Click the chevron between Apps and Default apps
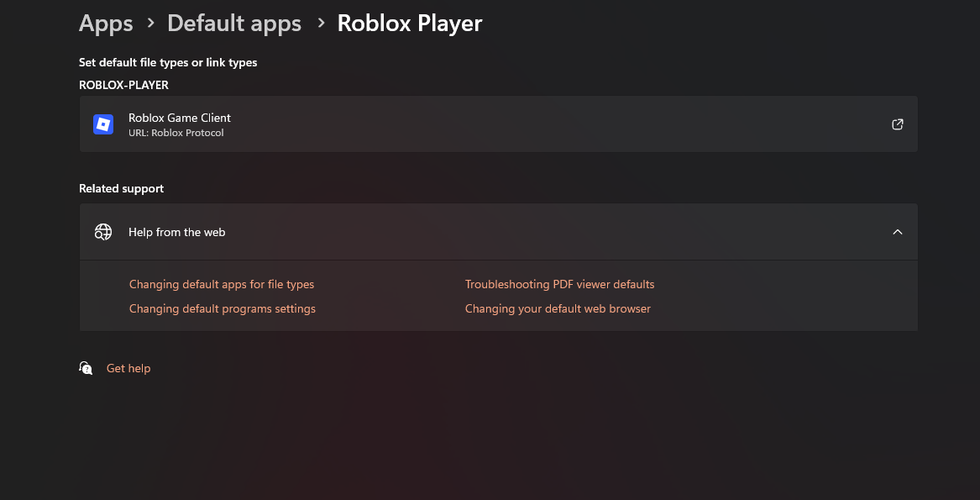The height and width of the screenshot is (500, 980). [x=151, y=24]
